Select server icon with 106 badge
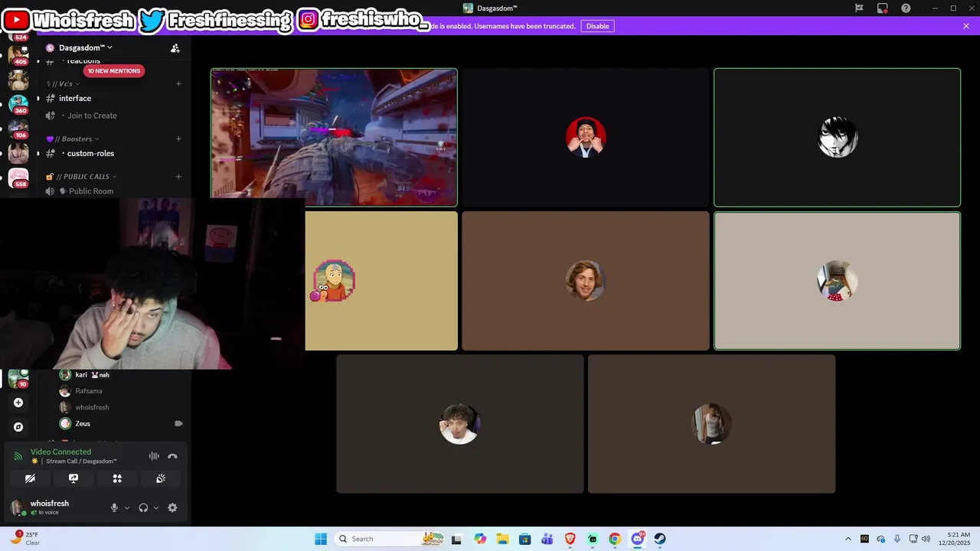Screen dimensions: 980x551 pos(18,129)
